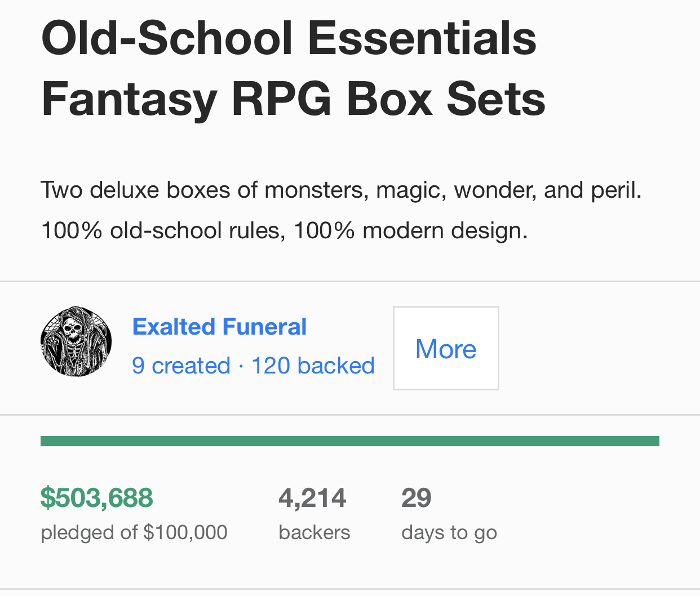Click "Box Sets" in the project title
700x596 pixels.
tap(446, 99)
